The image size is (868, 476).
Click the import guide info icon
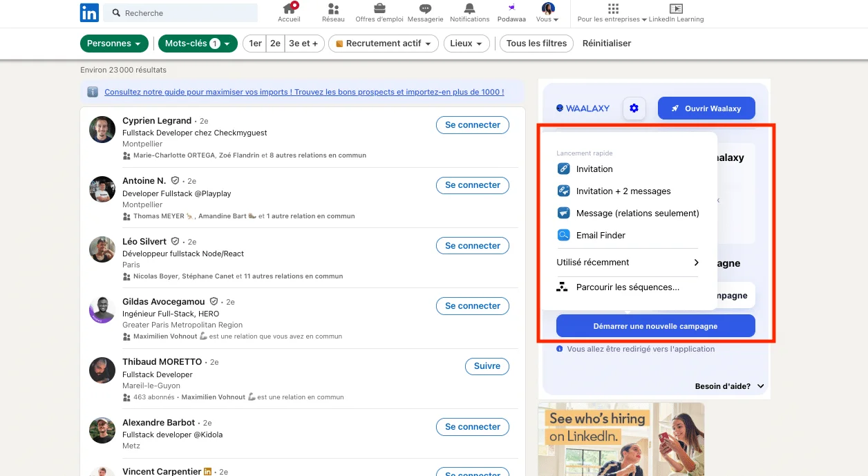pos(93,92)
